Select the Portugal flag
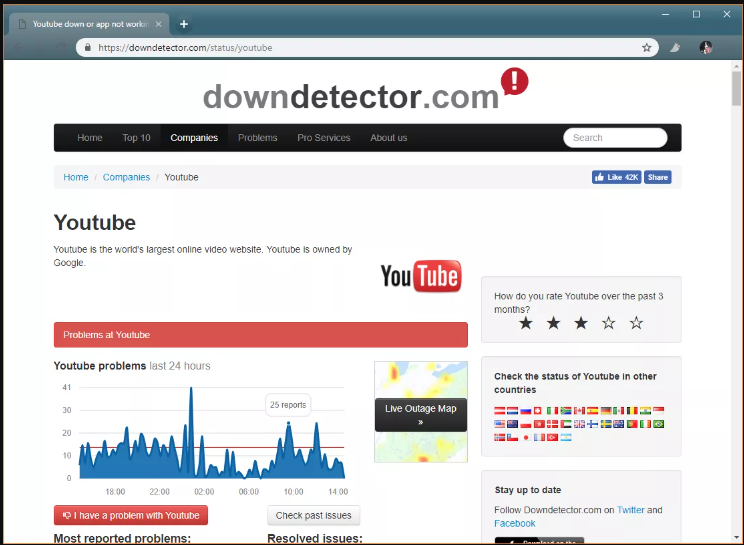Screen dimensions: 744x545 [632, 424]
